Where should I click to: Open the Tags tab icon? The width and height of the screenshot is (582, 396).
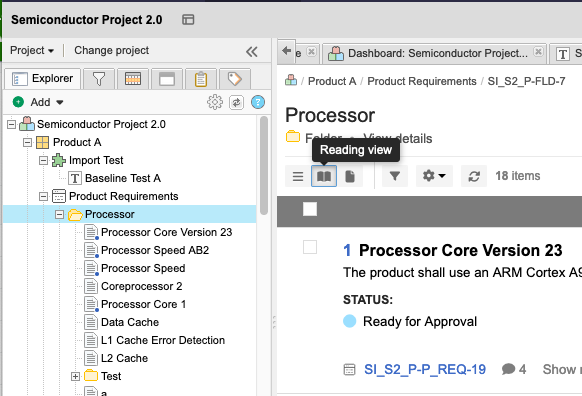pos(235,79)
